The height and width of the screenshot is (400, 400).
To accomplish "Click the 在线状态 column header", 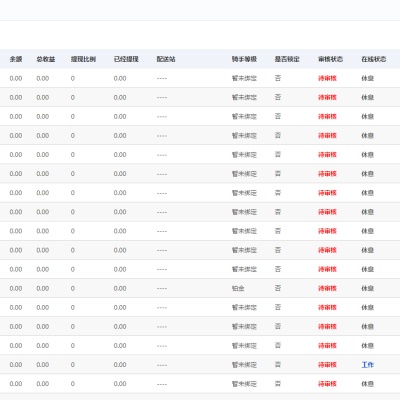I will (374, 59).
